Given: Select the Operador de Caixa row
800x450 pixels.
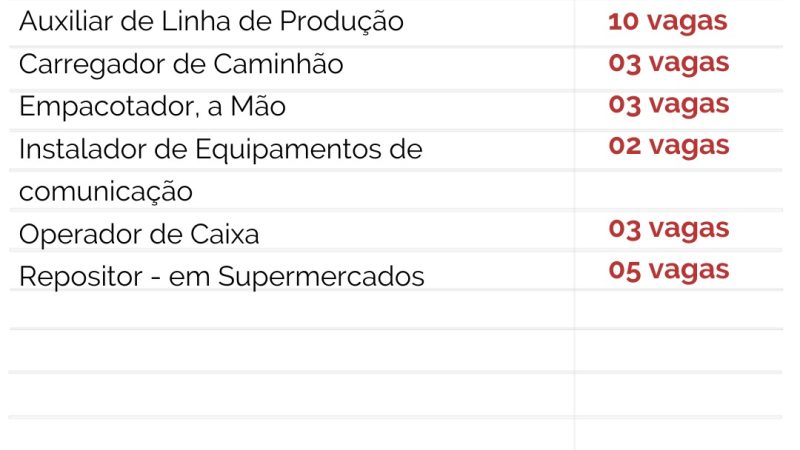Looking at the screenshot, I should point(139,235).
